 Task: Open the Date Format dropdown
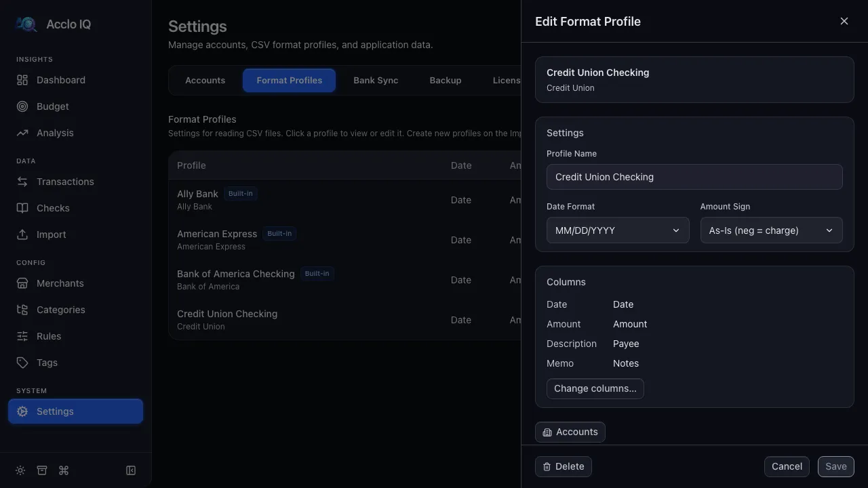(x=618, y=230)
